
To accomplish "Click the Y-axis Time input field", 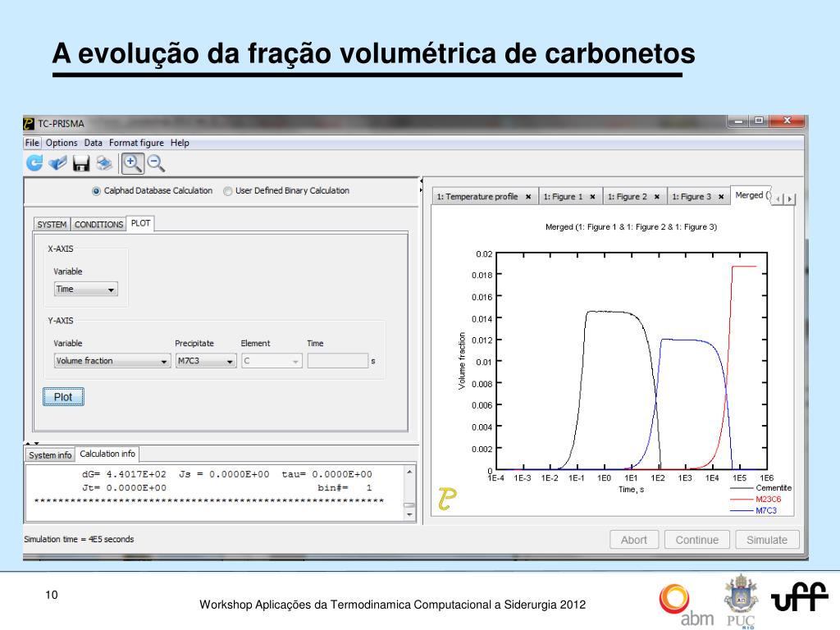I will [338, 361].
